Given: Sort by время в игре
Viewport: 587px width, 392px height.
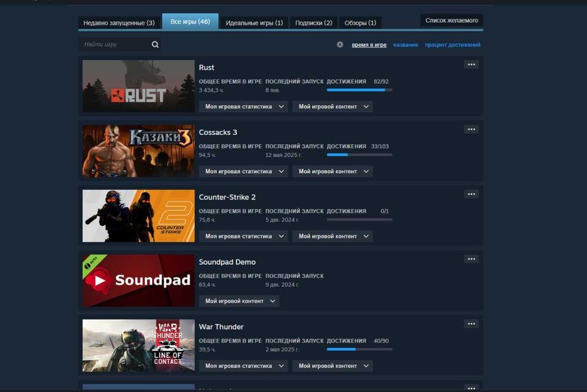Looking at the screenshot, I should [369, 45].
